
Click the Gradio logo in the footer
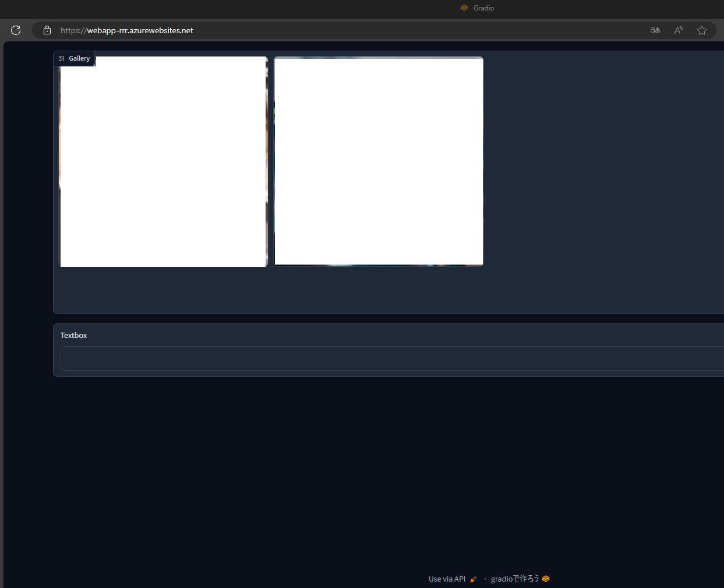pyautogui.click(x=545, y=579)
